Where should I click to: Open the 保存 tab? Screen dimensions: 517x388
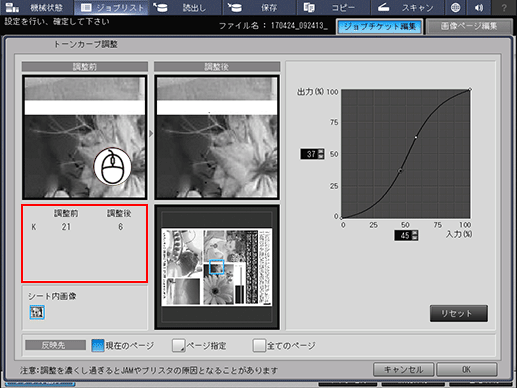(x=260, y=7)
